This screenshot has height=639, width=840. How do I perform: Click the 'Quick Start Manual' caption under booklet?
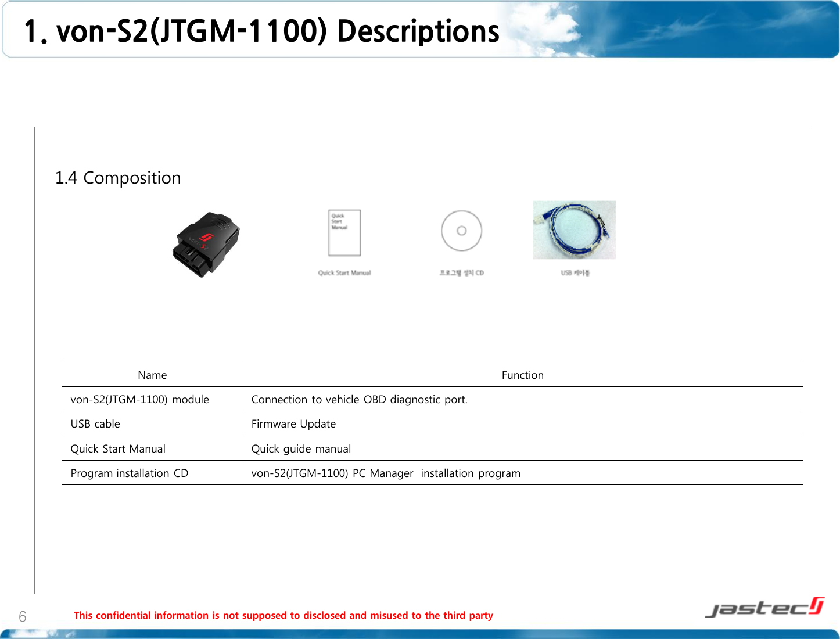(x=344, y=272)
